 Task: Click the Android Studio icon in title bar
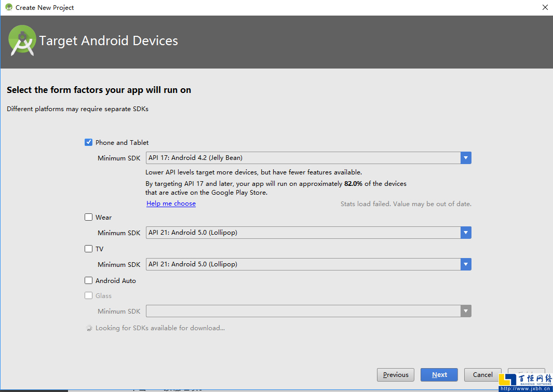8,7
